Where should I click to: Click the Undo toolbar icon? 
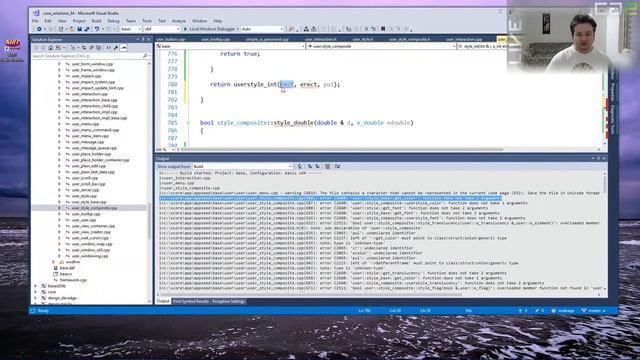97,29
